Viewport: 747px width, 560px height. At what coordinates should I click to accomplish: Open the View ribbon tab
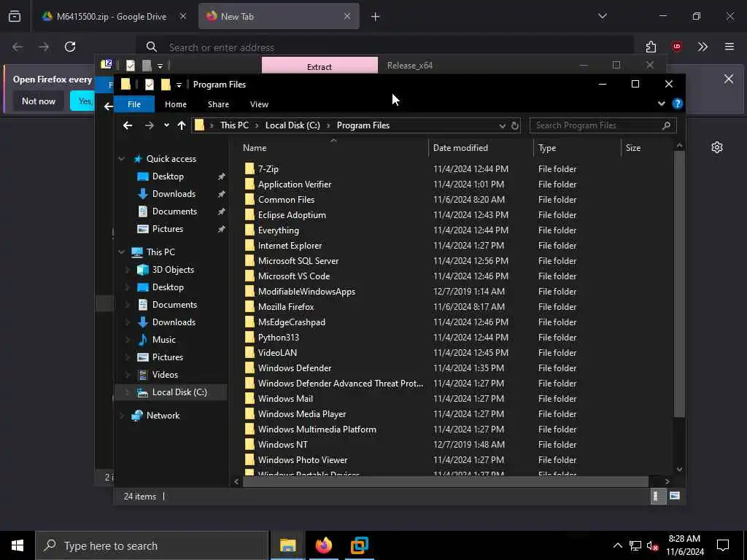[x=259, y=104]
